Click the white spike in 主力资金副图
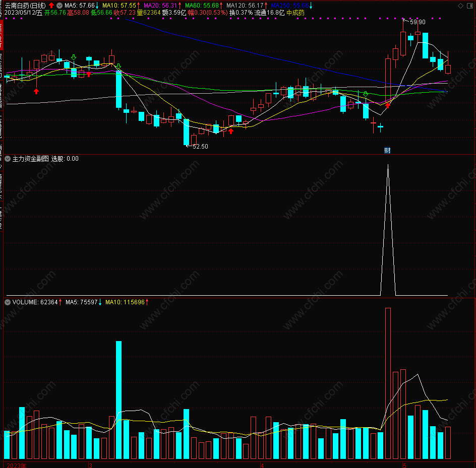Screen dimensions: 476x468 point(388,230)
